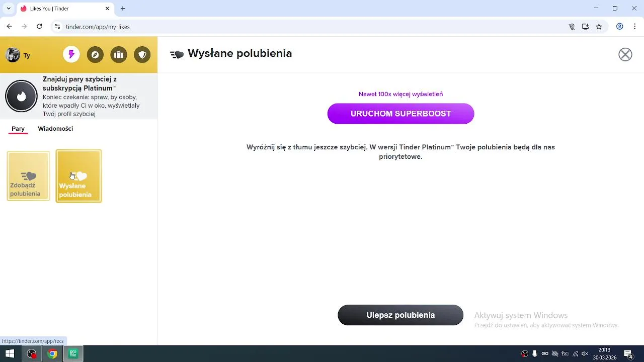Click the OBS tray icon
This screenshot has height=362, width=644.
click(525, 354)
